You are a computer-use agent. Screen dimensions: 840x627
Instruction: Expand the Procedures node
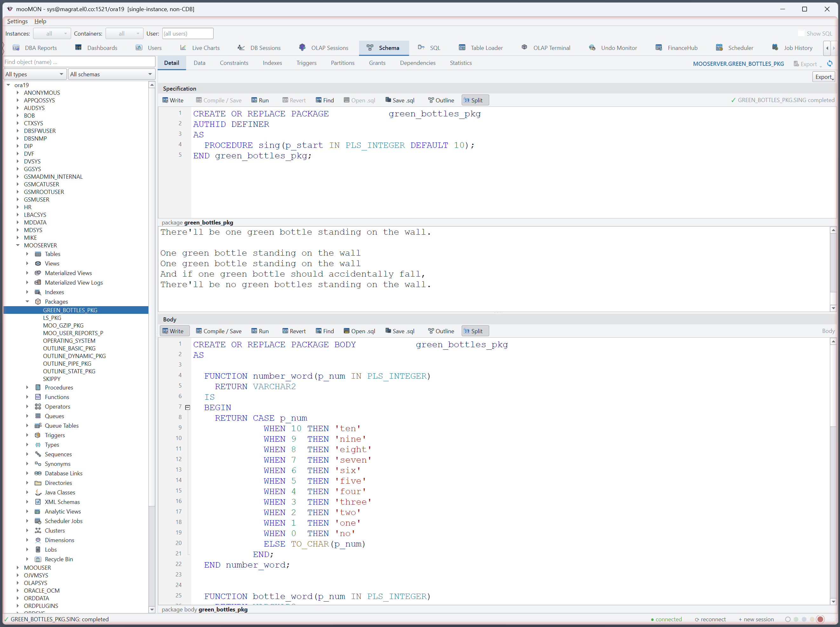click(27, 388)
